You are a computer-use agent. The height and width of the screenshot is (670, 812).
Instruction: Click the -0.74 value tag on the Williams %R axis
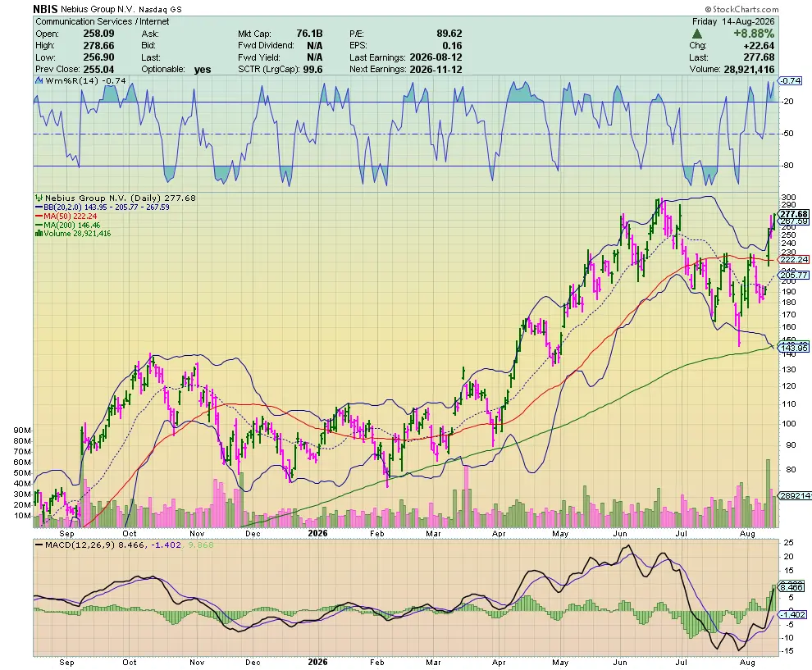[x=791, y=80]
